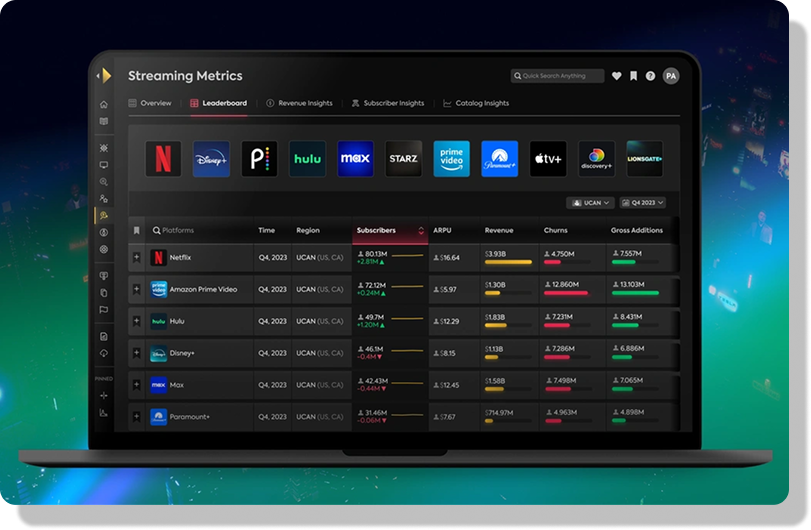Screen dimensions: 811x530
Task: Pin the Netflix row
Action: click(x=137, y=258)
